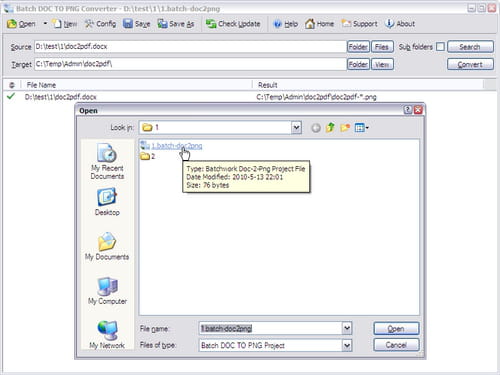500x375 pixels.
Task: Click Check Update in toolbar
Action: pyautogui.click(x=233, y=24)
